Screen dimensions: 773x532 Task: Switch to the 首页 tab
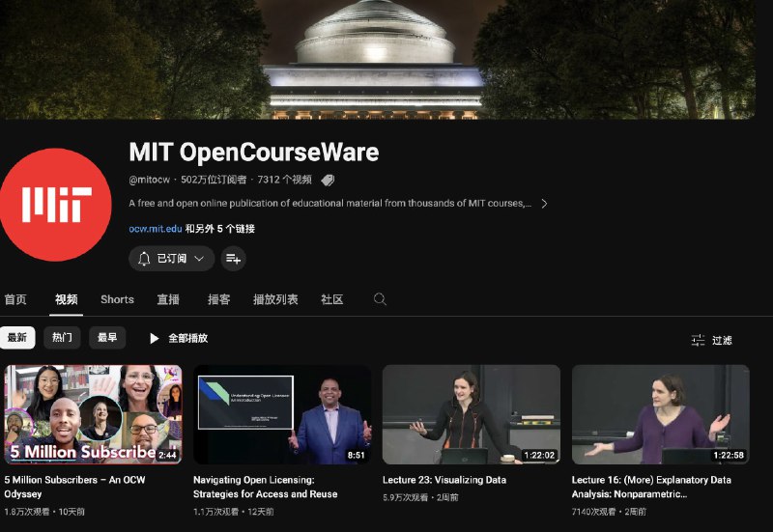click(15, 299)
